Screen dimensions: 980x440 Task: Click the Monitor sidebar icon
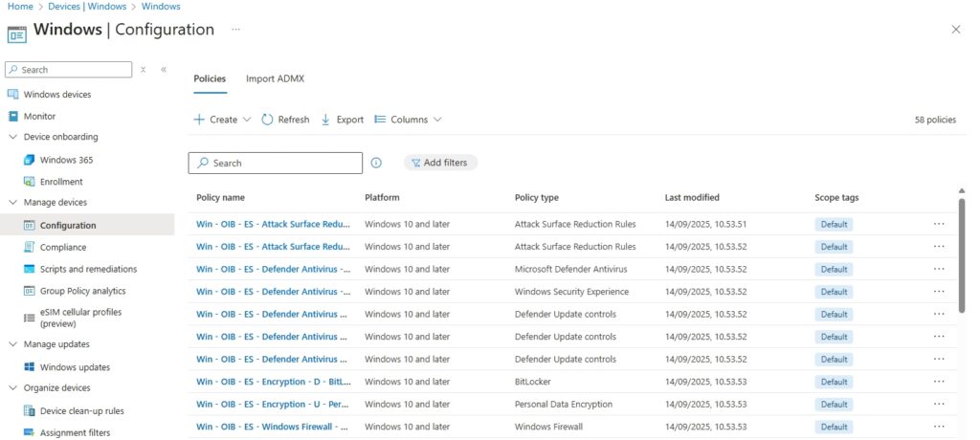(x=13, y=116)
